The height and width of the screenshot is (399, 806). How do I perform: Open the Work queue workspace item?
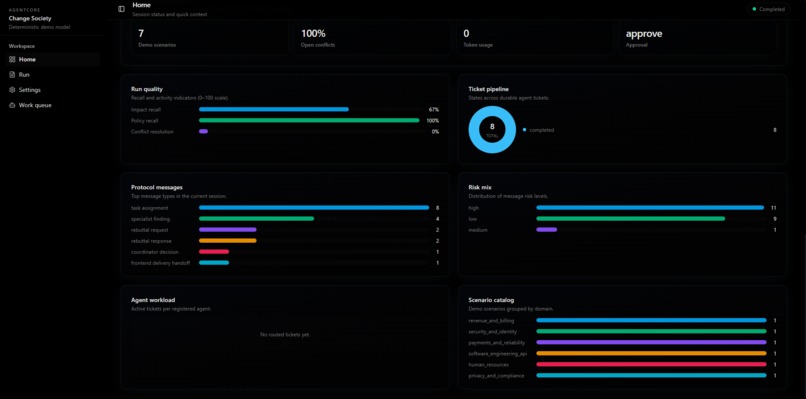click(53, 105)
